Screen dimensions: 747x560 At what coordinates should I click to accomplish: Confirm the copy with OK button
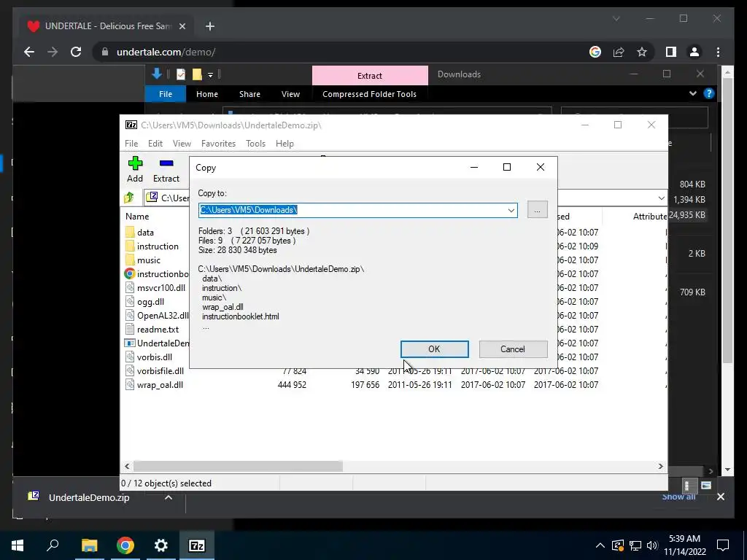point(435,349)
